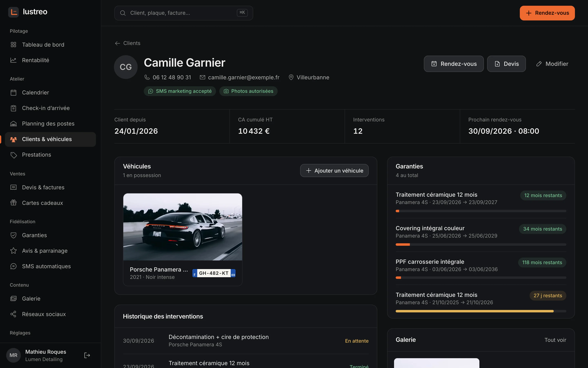Click Cartes cadeaux gift icon
The image size is (588, 368).
point(13,203)
